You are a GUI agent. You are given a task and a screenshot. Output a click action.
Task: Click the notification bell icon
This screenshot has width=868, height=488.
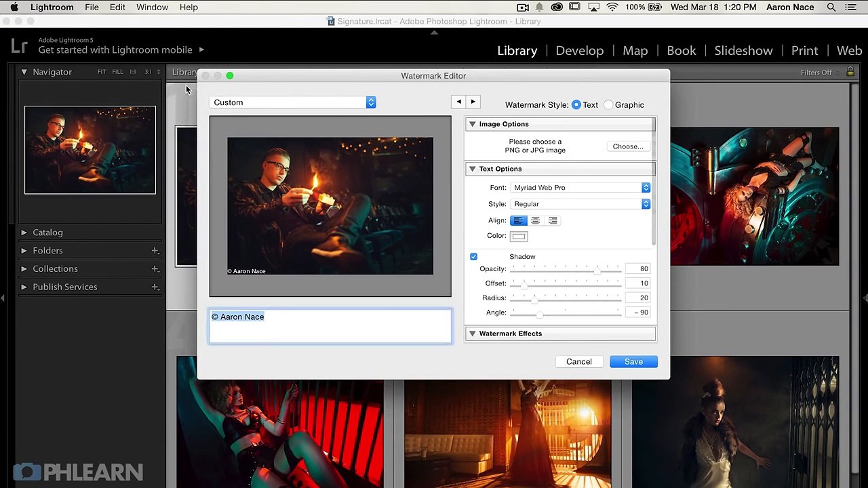coord(540,7)
